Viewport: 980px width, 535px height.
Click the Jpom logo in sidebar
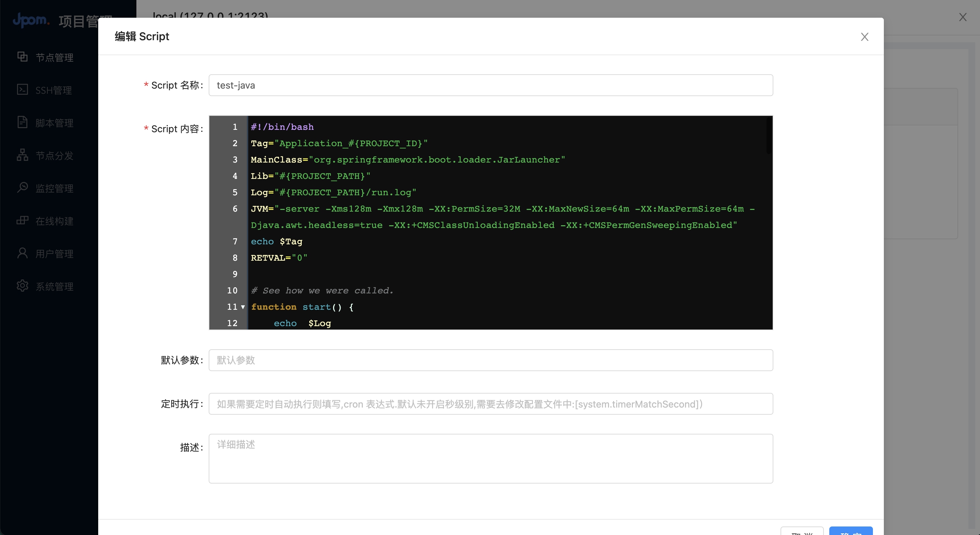pos(31,20)
